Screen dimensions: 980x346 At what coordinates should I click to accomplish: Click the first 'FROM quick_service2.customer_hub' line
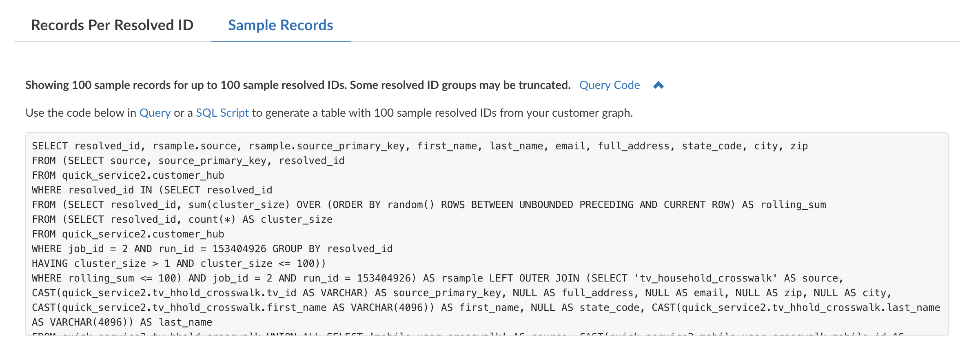128,175
